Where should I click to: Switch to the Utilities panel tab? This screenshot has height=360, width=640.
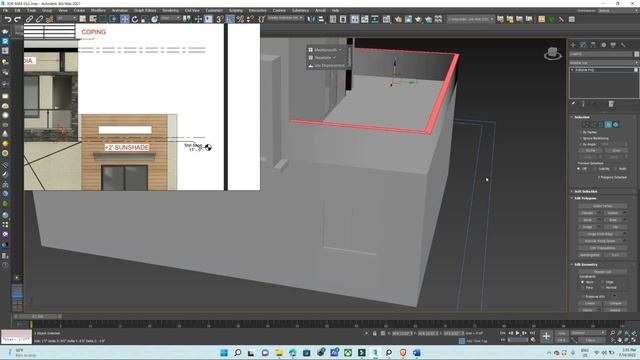point(623,45)
